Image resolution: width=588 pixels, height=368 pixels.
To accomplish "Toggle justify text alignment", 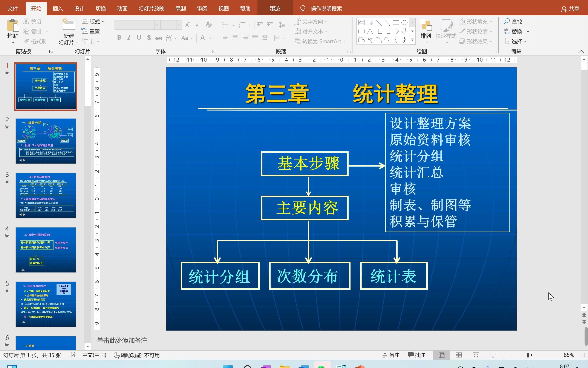I will click(x=255, y=38).
